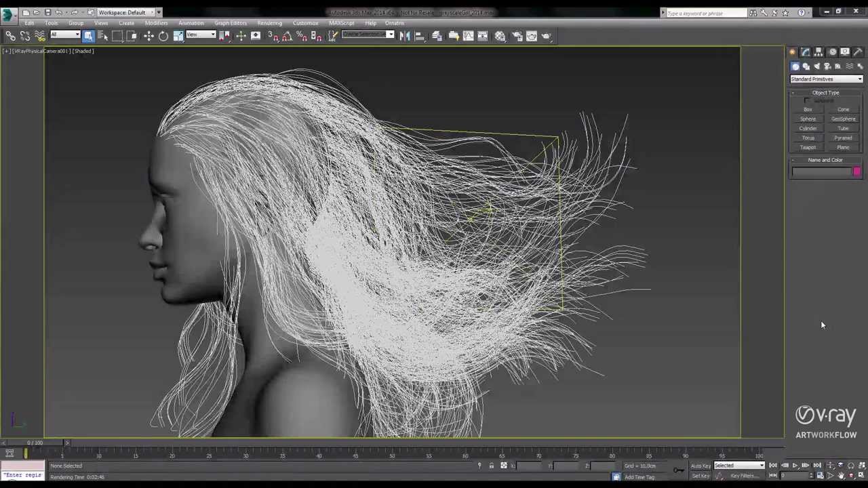Click the Bind to Space Warp tool

pos(39,36)
